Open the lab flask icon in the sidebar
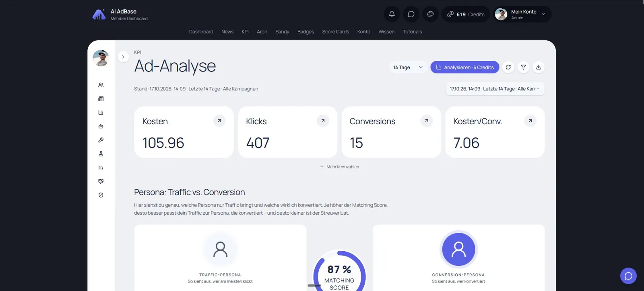This screenshot has width=644, height=291. [101, 154]
